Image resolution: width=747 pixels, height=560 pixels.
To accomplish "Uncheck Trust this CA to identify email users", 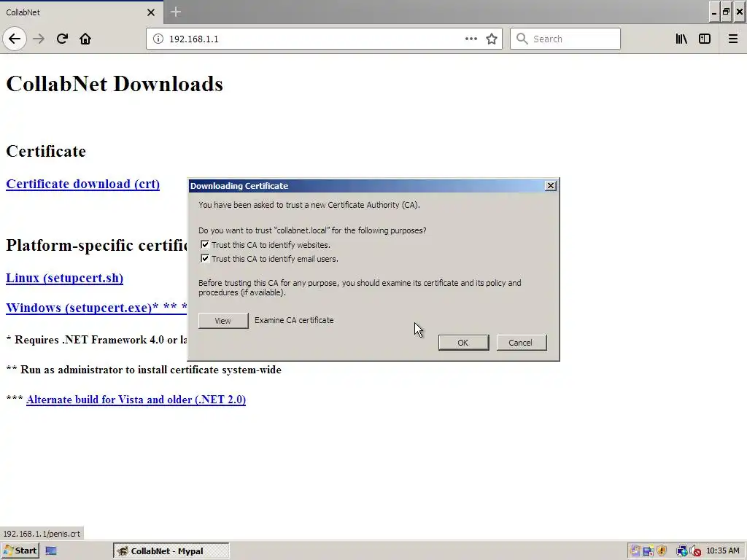I will coord(205,259).
